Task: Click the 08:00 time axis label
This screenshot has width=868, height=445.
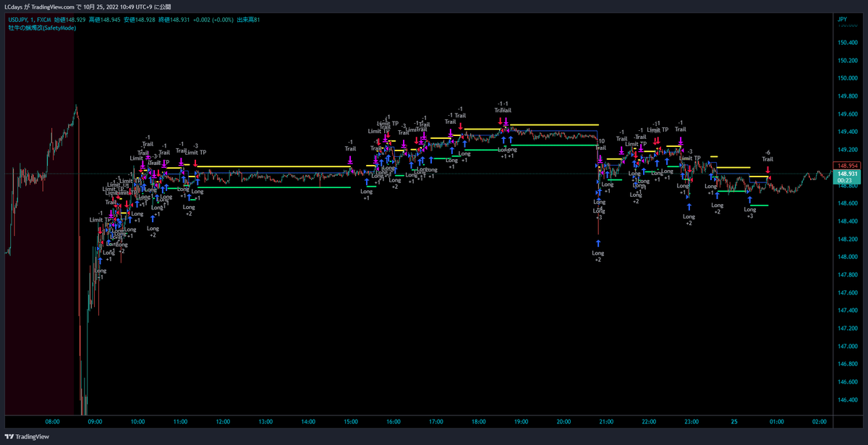Action: point(53,421)
